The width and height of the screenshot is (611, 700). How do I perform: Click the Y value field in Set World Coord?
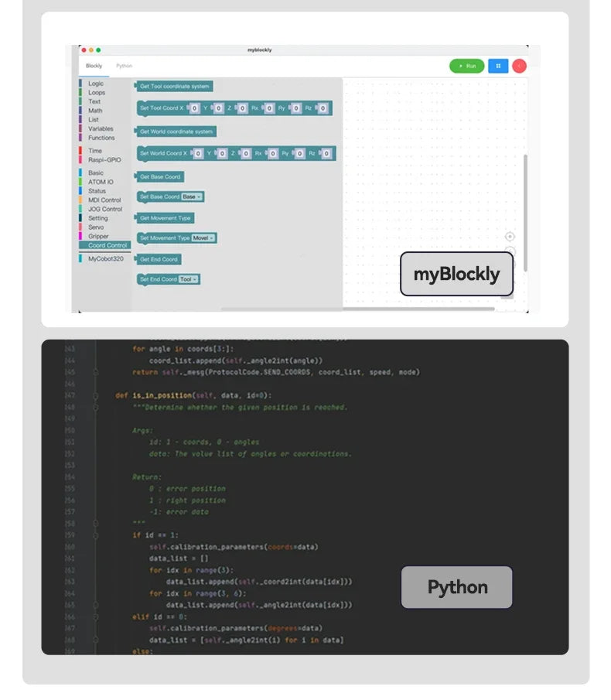[222, 154]
